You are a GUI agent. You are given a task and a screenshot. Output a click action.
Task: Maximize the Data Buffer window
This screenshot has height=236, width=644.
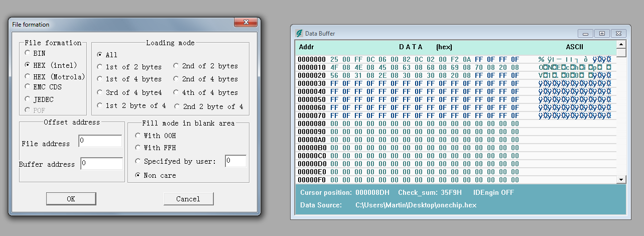[x=602, y=33]
